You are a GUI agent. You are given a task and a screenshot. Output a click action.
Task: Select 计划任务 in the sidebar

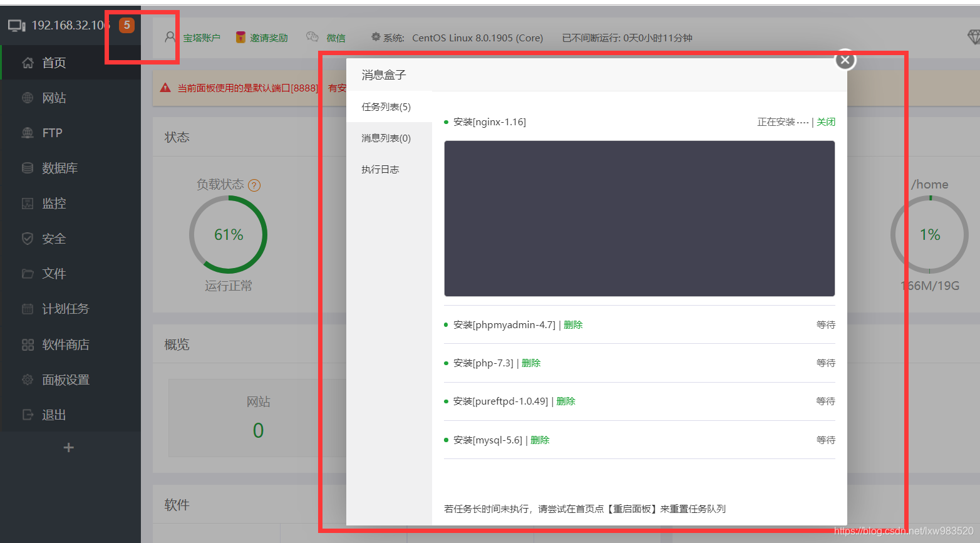[71, 309]
